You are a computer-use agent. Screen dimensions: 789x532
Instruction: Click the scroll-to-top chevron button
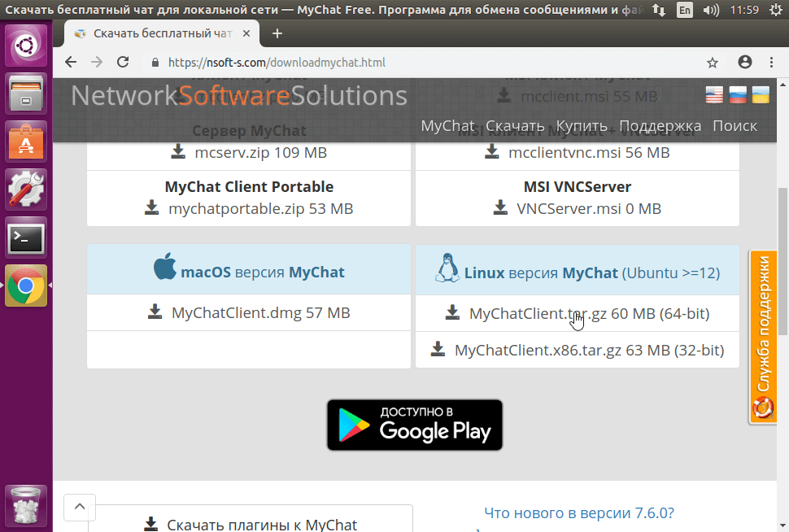coord(79,506)
